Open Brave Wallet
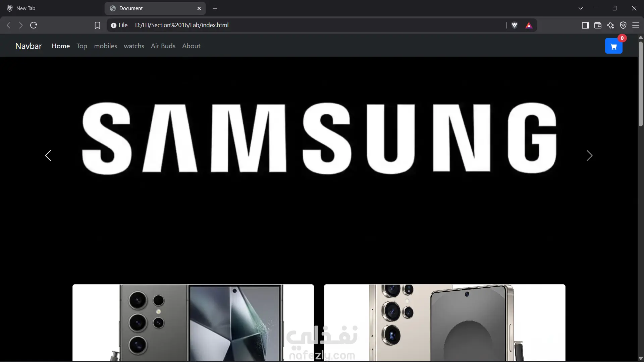This screenshot has width=644, height=362. pos(598,25)
